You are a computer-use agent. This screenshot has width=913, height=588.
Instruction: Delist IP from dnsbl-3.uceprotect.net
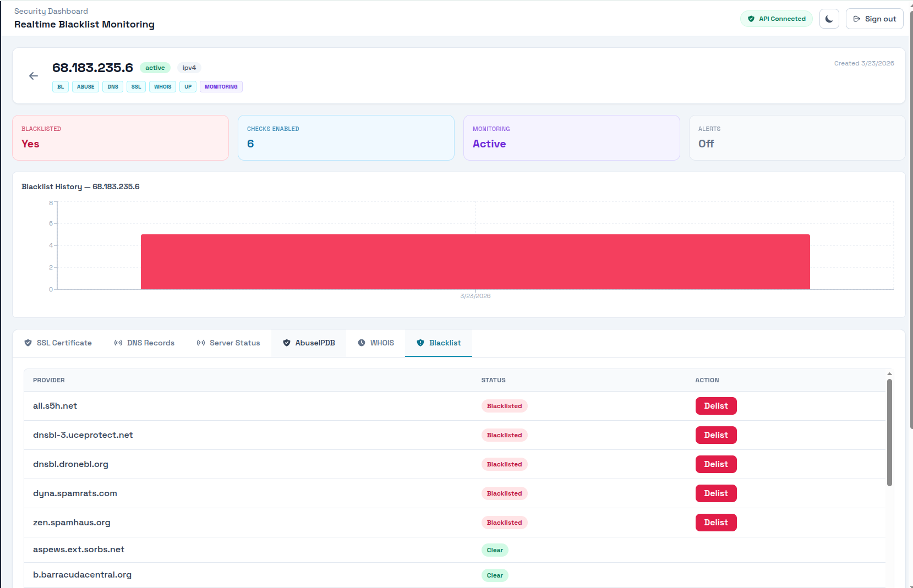(716, 435)
